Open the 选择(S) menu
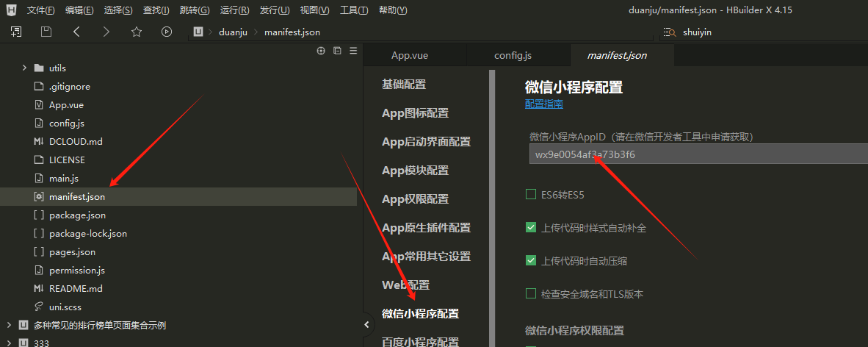The width and height of the screenshot is (868, 347). 118,10
